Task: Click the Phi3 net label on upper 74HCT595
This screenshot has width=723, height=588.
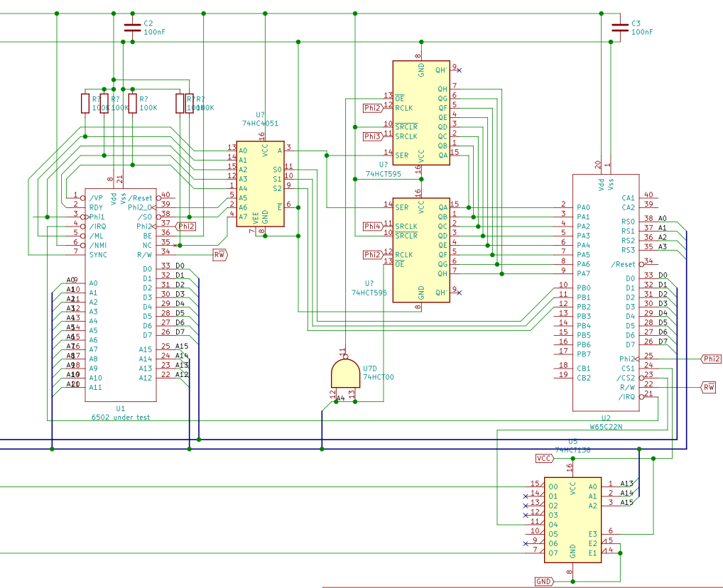Action: tap(372, 136)
